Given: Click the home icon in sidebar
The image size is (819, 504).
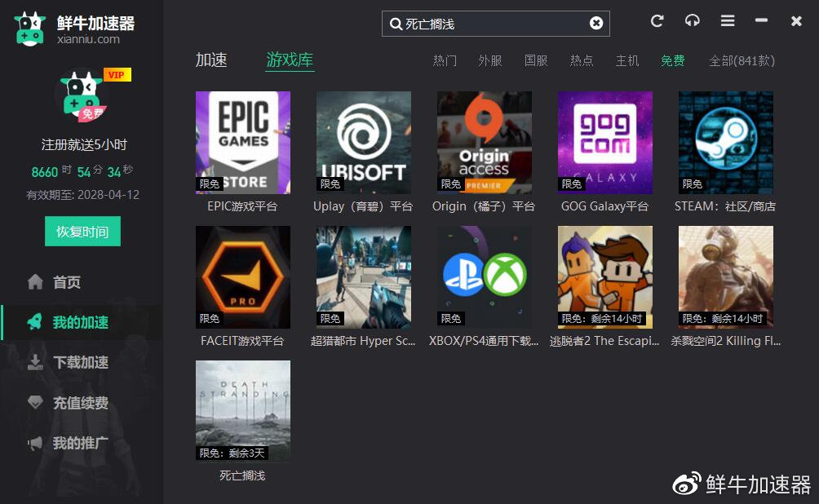Looking at the screenshot, I should (35, 282).
